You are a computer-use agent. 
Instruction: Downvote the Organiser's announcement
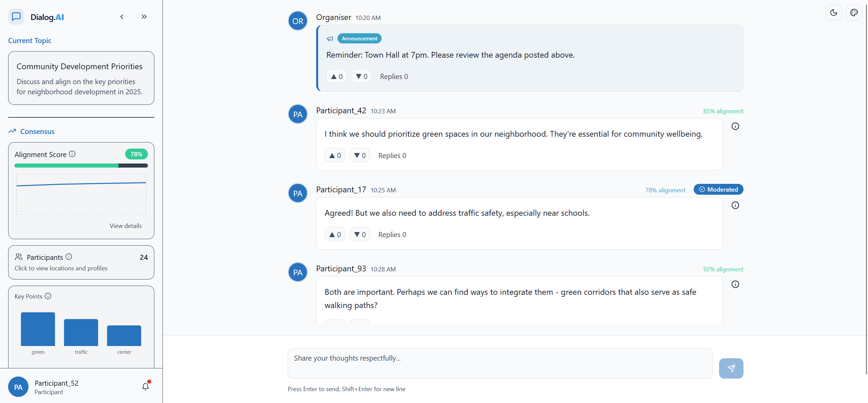tap(361, 76)
